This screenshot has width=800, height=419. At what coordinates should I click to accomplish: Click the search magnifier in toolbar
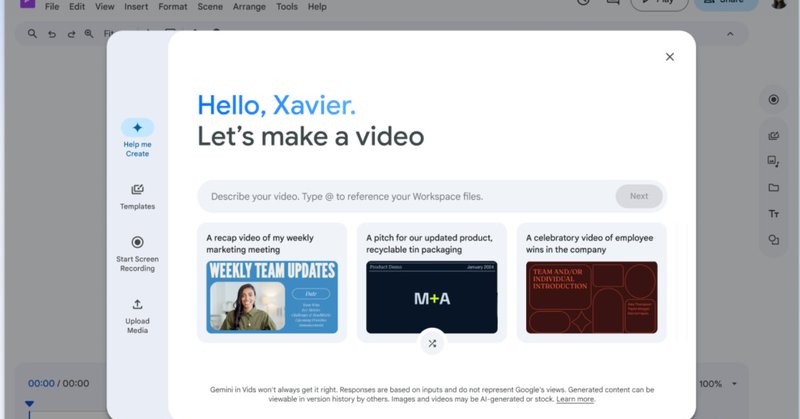pyautogui.click(x=32, y=34)
